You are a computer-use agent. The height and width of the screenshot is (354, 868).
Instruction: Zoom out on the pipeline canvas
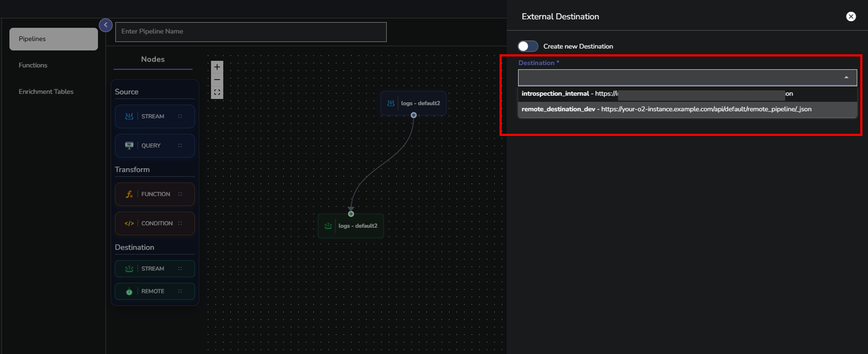217,80
